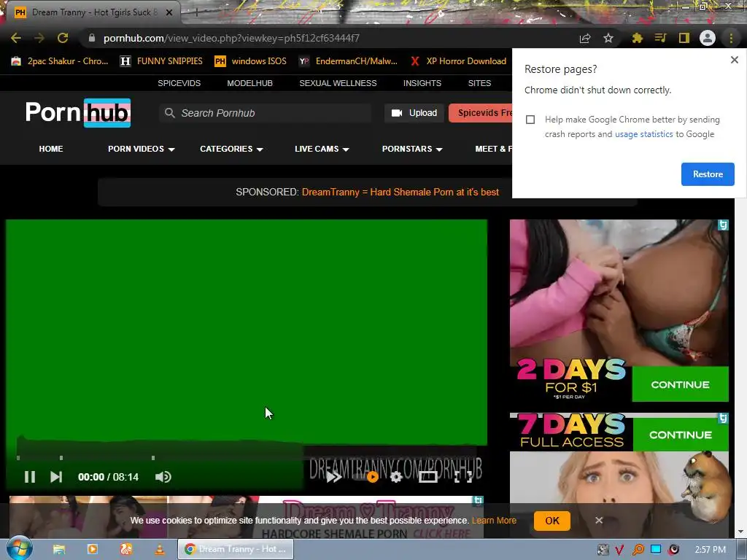
Task: Focus the Search Pornhub input field
Action: [x=266, y=113]
